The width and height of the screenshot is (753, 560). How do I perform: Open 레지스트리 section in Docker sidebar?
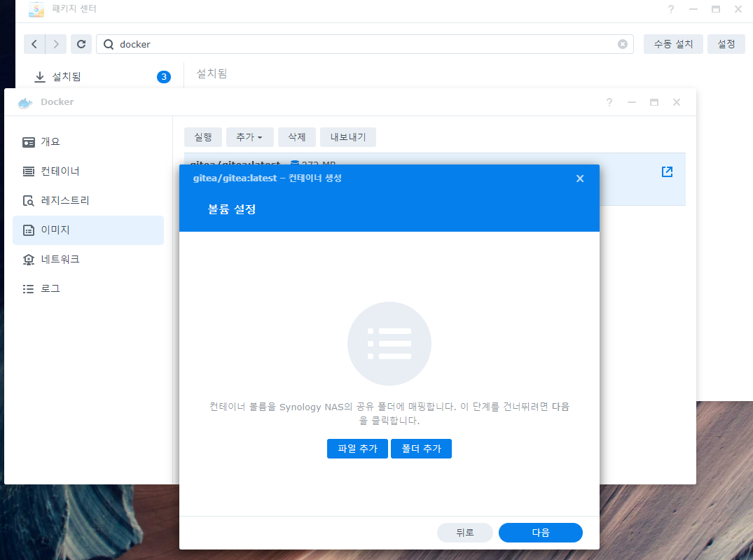[x=88, y=201]
